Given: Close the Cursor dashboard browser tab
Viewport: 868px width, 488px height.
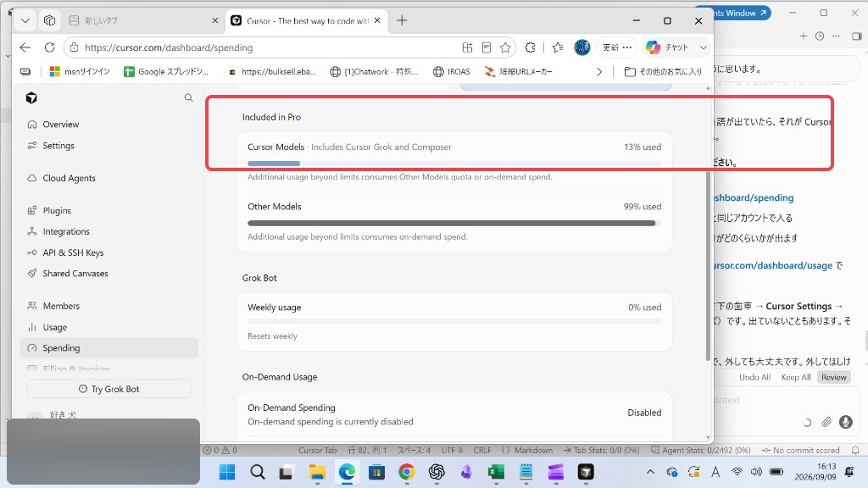Looking at the screenshot, I should (377, 20).
